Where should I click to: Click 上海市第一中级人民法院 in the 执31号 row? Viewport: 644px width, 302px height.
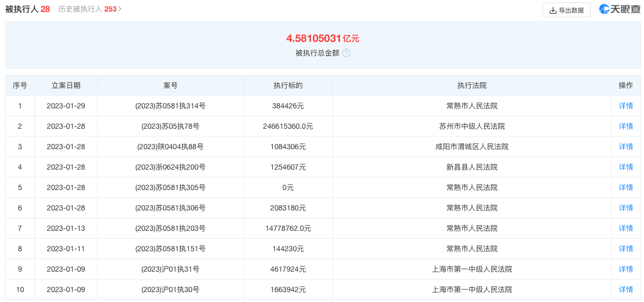tap(472, 269)
